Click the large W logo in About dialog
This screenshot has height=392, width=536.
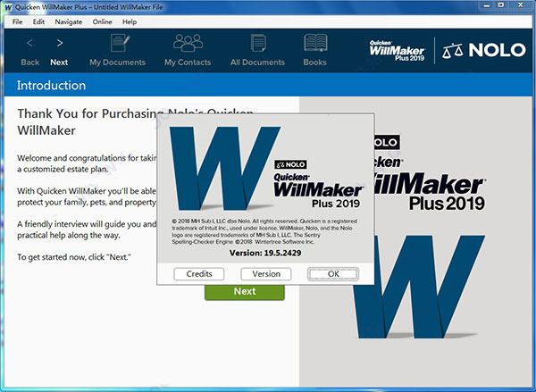[x=224, y=168]
